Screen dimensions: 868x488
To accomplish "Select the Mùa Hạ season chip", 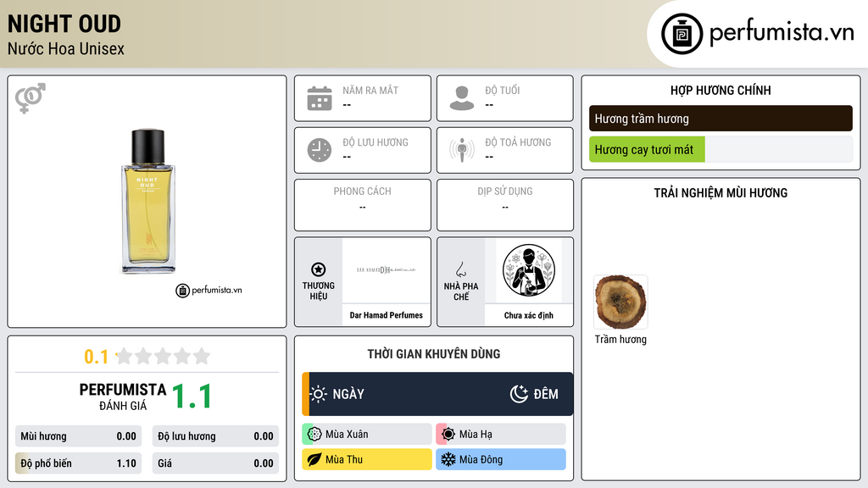I will 501,435.
